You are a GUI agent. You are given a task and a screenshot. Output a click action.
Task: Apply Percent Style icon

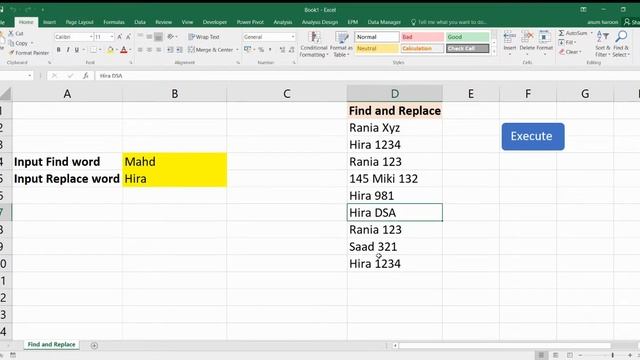pyautogui.click(x=261, y=50)
